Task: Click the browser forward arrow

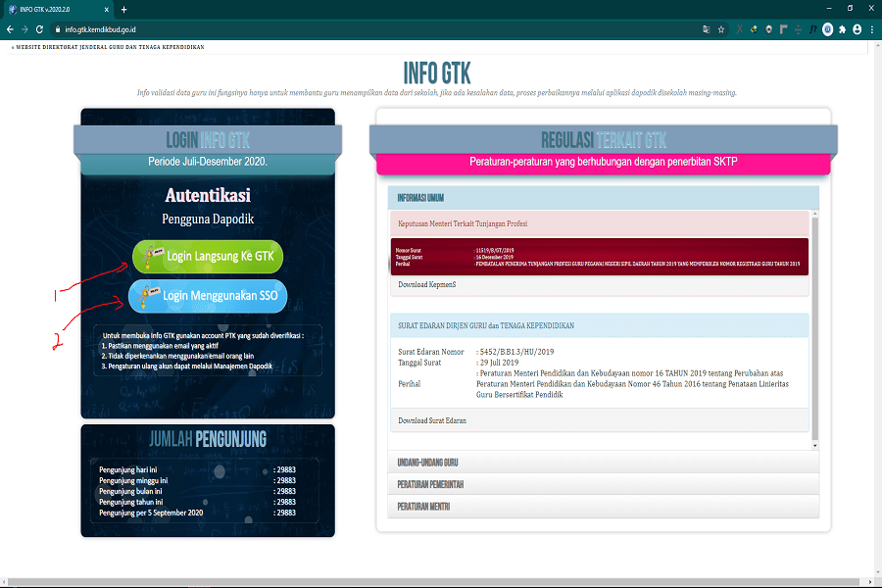Action: 24,29
